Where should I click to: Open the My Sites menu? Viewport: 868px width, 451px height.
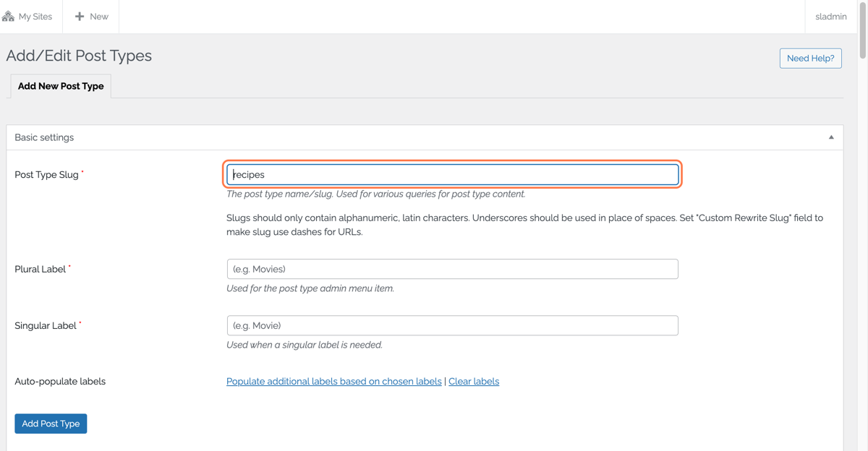point(27,16)
